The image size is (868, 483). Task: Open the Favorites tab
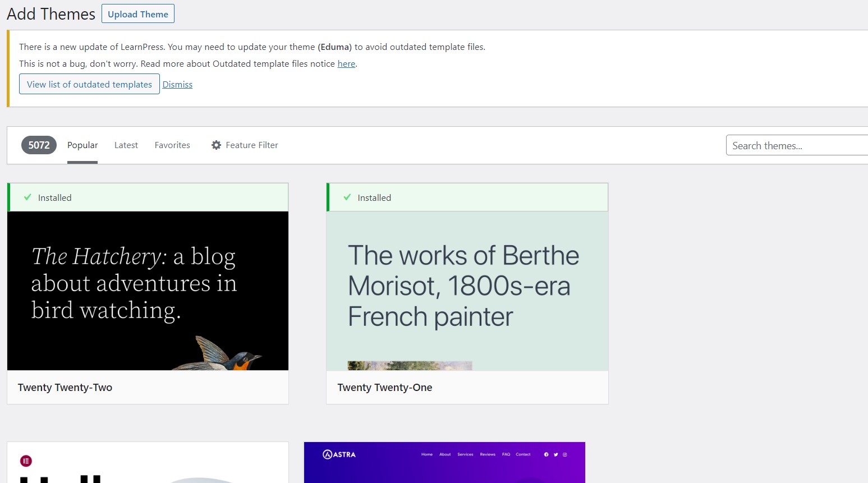click(172, 145)
